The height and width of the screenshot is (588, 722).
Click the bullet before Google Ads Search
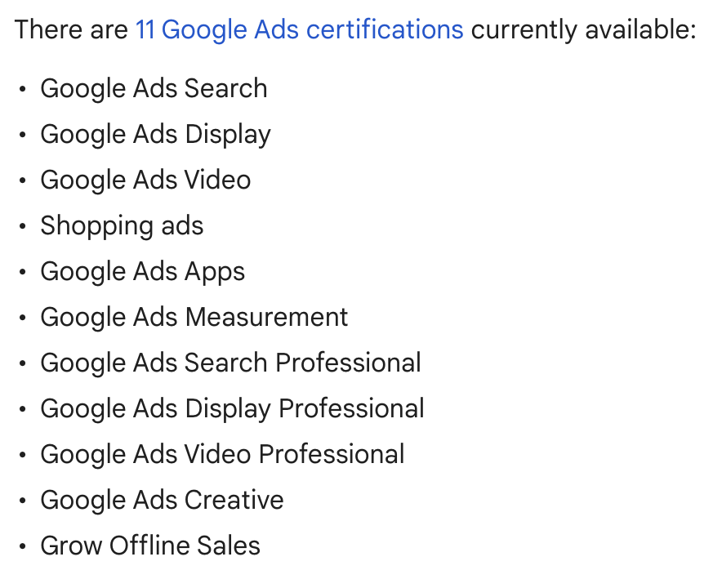click(x=23, y=89)
